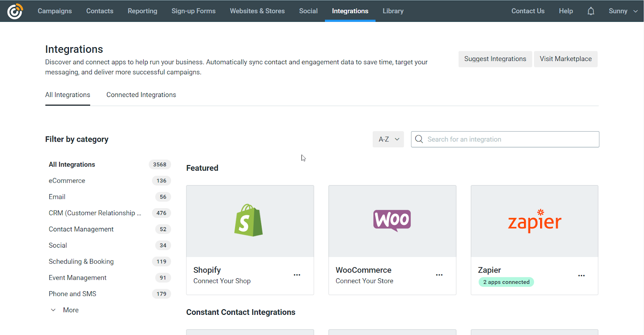Screen dimensions: 644x335
Task: Click the 2 apps connected badge
Action: 506,282
